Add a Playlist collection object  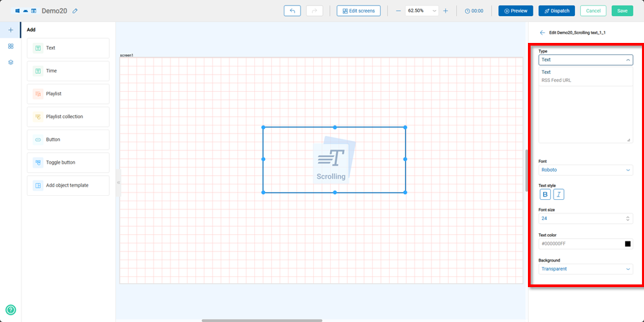point(68,117)
